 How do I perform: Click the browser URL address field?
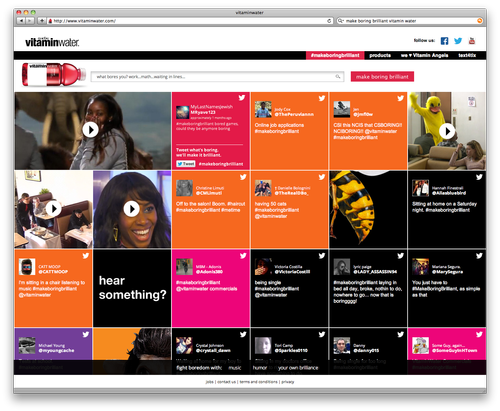click(190, 21)
